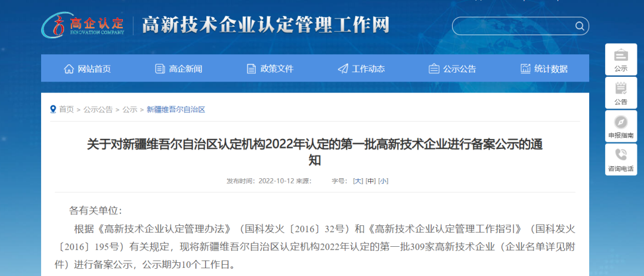
Task: Set font size to 小
Action: (383, 181)
